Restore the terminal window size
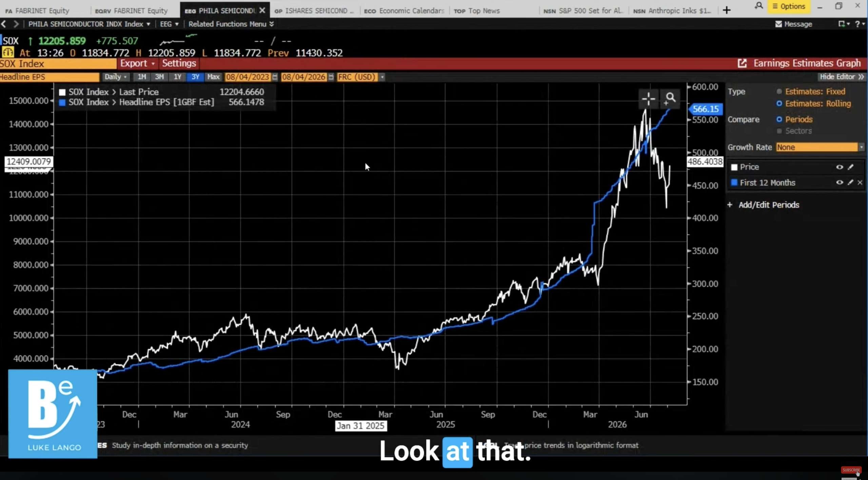Viewport: 868px width, 480px height. coord(839,6)
